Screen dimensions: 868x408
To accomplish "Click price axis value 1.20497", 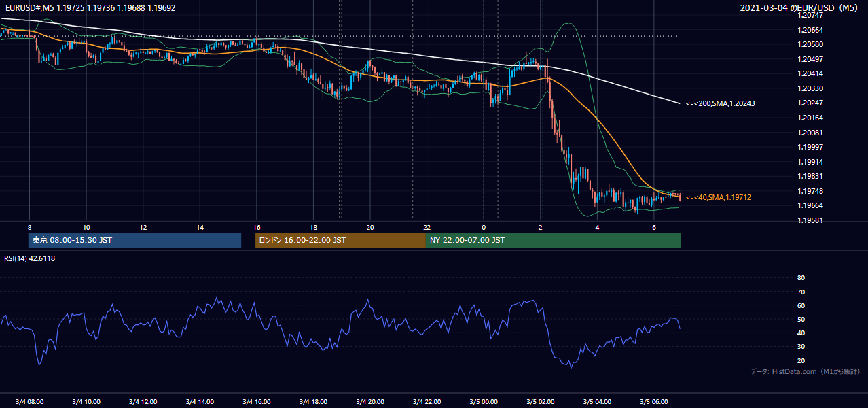I will [x=810, y=59].
